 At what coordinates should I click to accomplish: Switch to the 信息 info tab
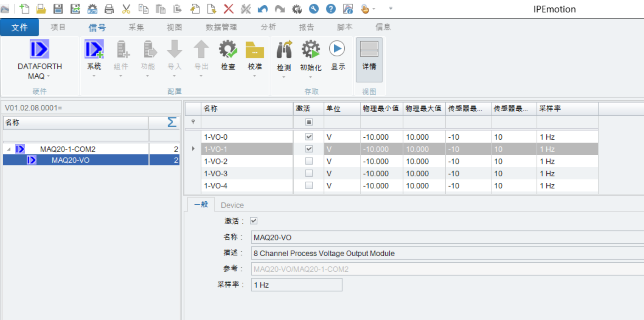tap(383, 27)
